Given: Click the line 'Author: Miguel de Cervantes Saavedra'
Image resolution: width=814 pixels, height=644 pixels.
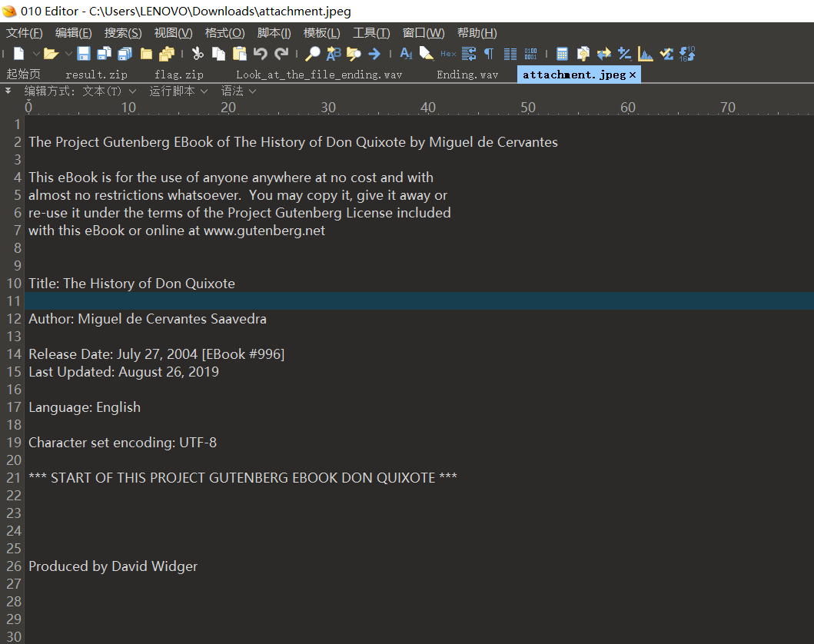Looking at the screenshot, I should click(148, 319).
